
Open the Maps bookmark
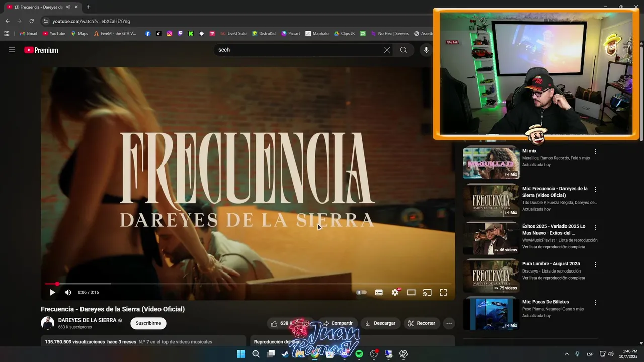coord(79,34)
